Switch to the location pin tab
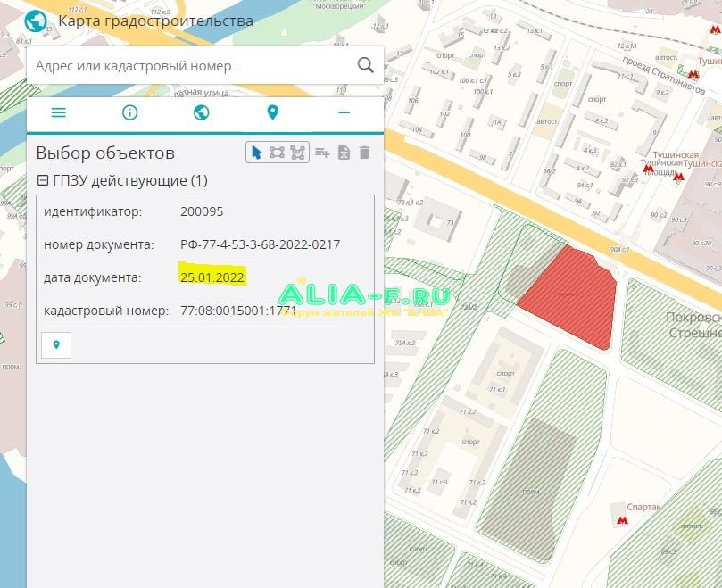Viewport: 722px width, 588px height. (272, 112)
